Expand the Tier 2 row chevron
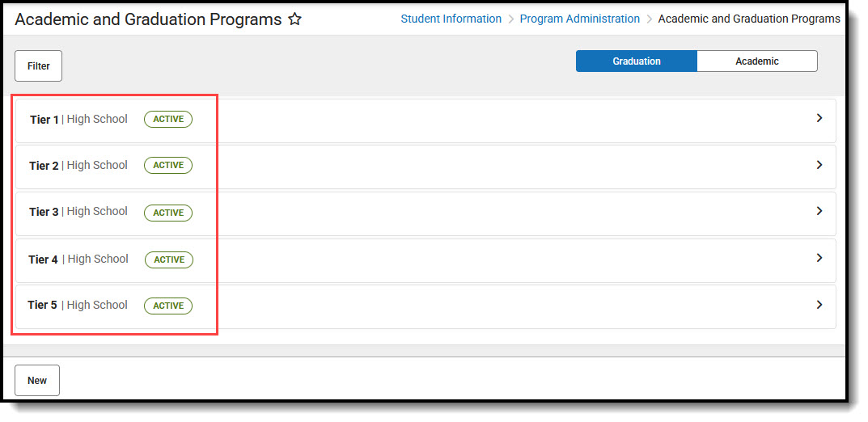Image resolution: width=868 pixels, height=422 pixels. click(819, 165)
